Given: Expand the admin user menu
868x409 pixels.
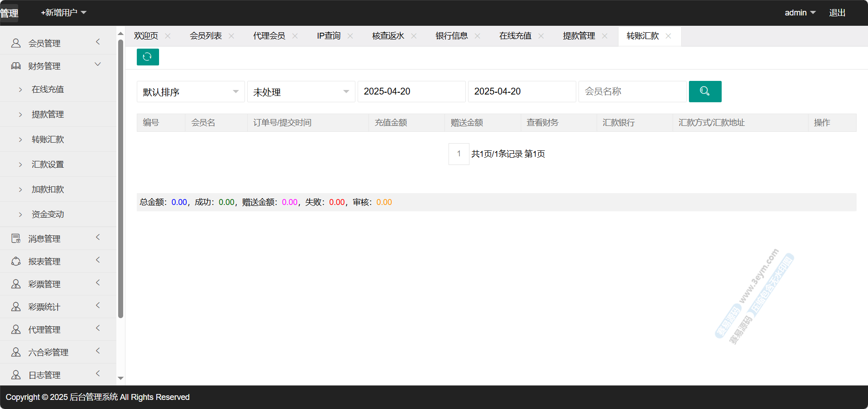Looking at the screenshot, I should 800,13.
